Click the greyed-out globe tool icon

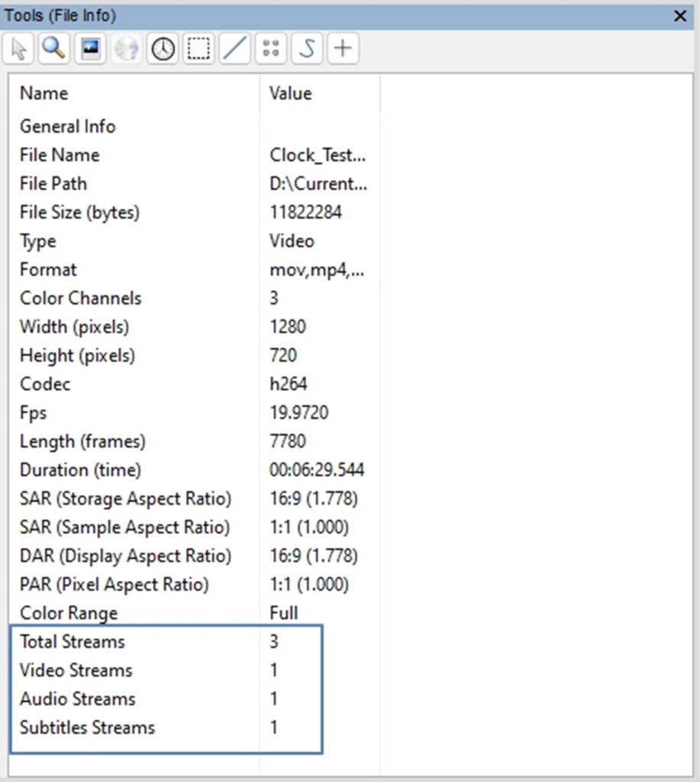coord(126,48)
